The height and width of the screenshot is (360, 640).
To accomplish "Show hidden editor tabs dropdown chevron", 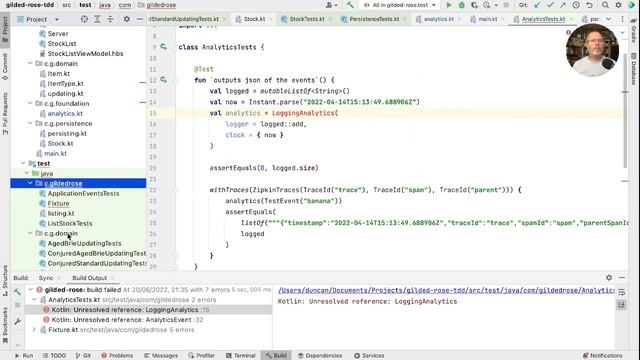I will tap(609, 19).
